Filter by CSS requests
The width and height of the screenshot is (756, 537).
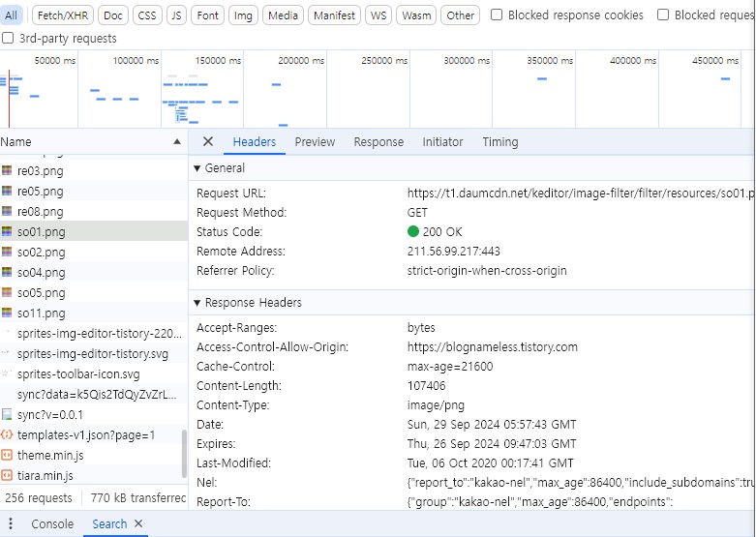click(146, 15)
